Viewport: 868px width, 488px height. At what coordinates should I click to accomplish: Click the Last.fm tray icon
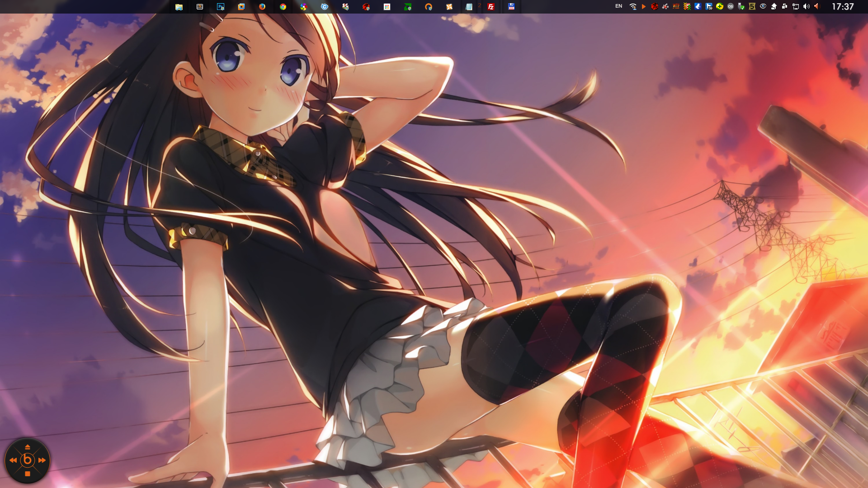(x=731, y=6)
